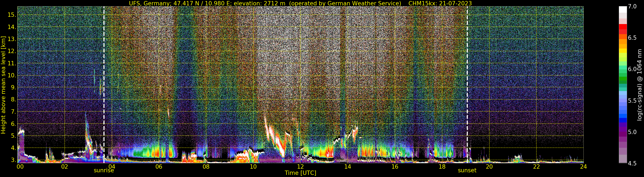The image size is (644, 177).
Task: Click the white dashed sunrise marker line
Action: pos(104,85)
